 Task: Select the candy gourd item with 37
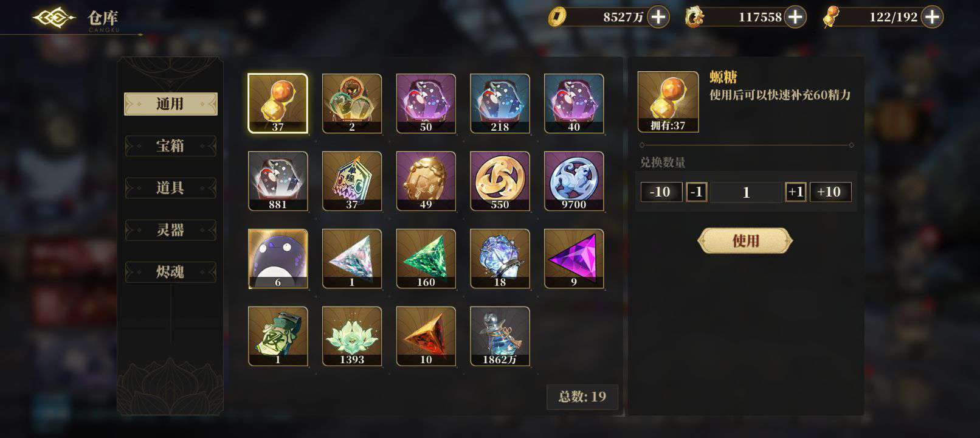point(278,103)
